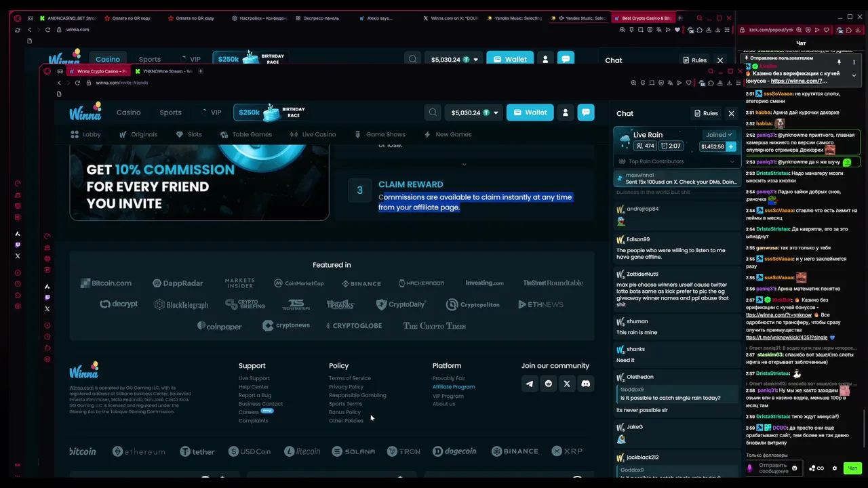Open the pinned message three-dot menu in Kick chat

[854, 62]
